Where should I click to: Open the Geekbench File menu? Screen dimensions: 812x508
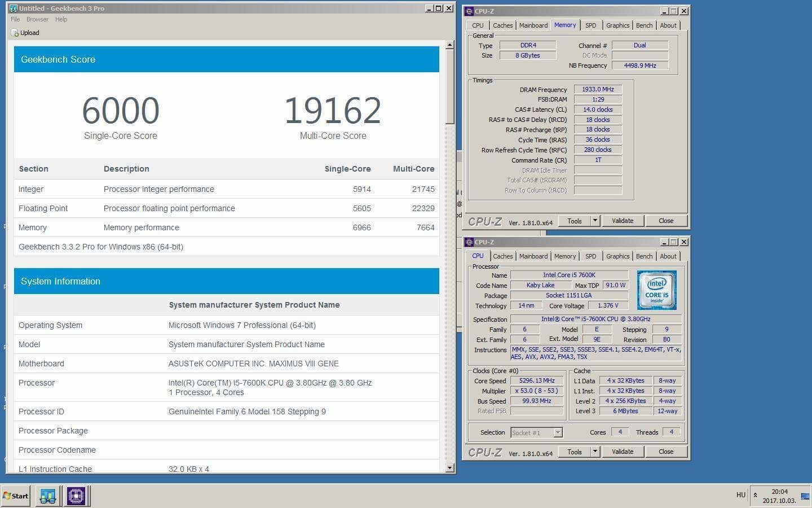[15, 19]
